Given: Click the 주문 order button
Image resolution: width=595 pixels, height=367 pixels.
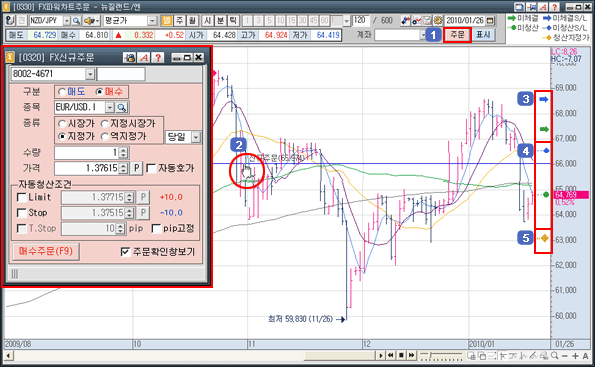Looking at the screenshot, I should 458,35.
